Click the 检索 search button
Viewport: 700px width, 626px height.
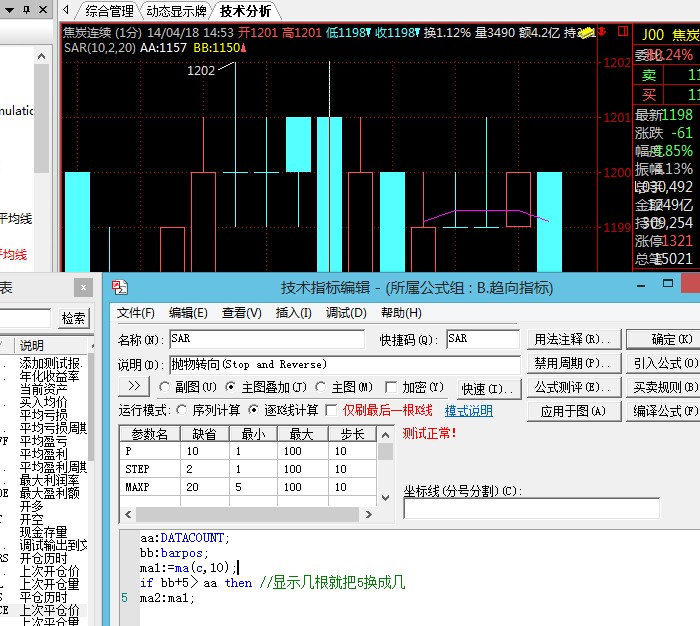(73, 318)
